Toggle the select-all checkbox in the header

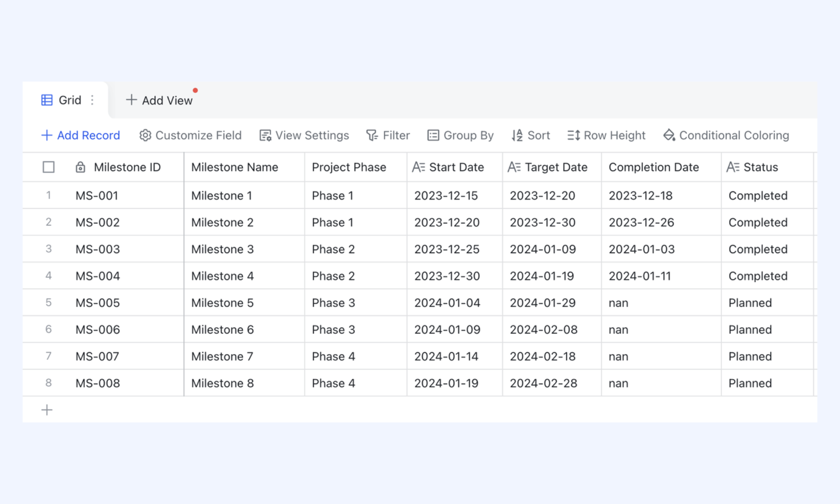49,167
